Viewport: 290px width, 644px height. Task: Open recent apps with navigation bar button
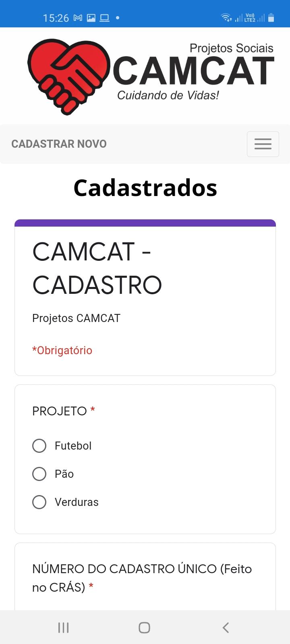[64, 627]
